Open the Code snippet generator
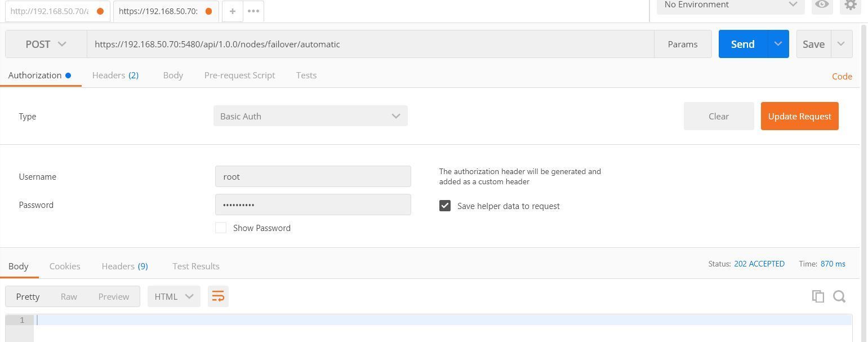 (842, 76)
